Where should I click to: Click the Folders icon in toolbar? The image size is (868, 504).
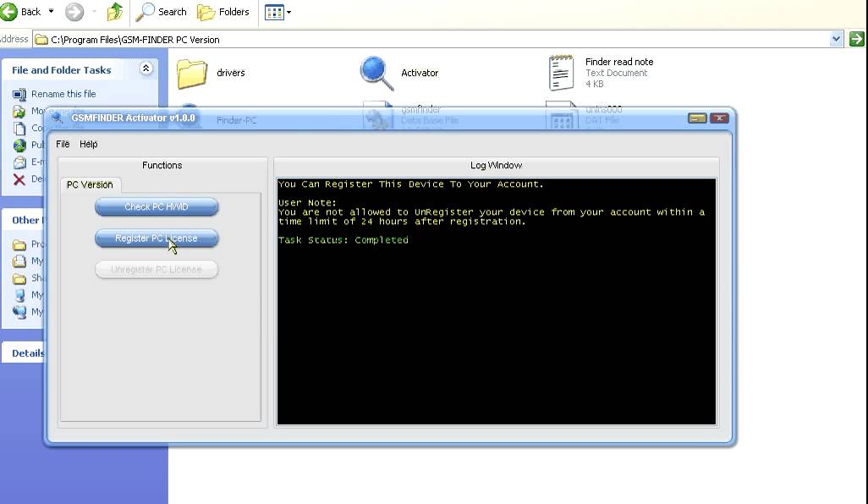coord(206,12)
